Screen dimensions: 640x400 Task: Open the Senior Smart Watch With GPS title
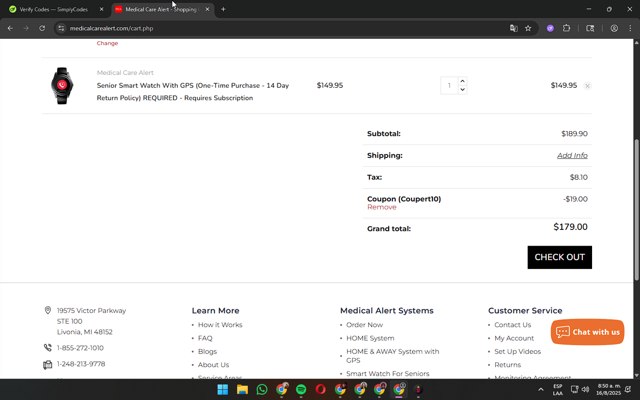point(193,92)
